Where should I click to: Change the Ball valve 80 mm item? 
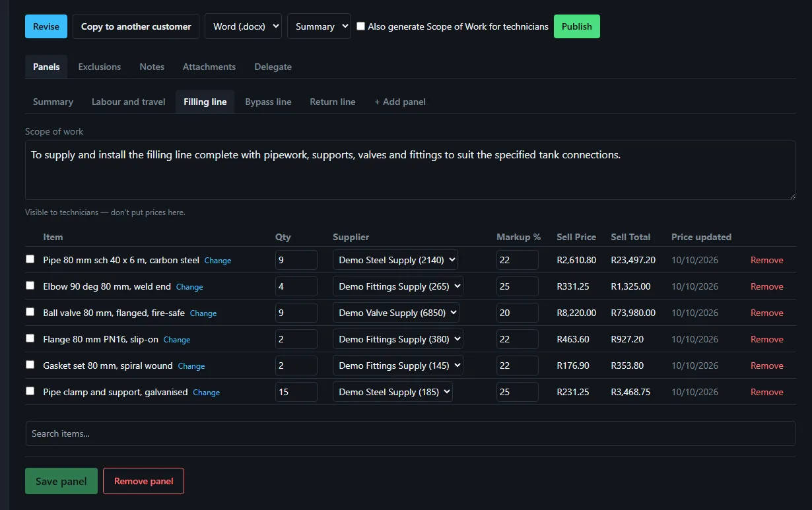point(203,313)
